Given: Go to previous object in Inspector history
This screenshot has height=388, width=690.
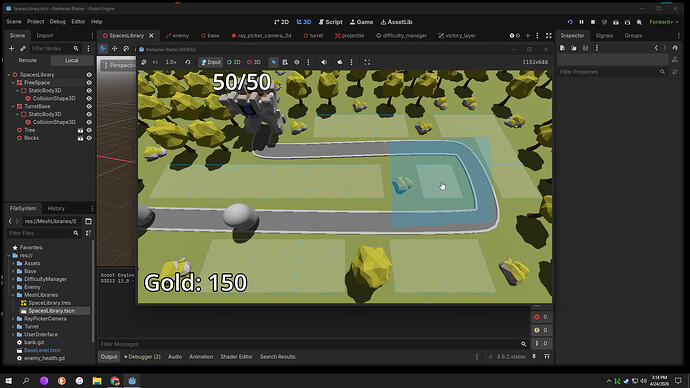Looking at the screenshot, I should tap(656, 48).
